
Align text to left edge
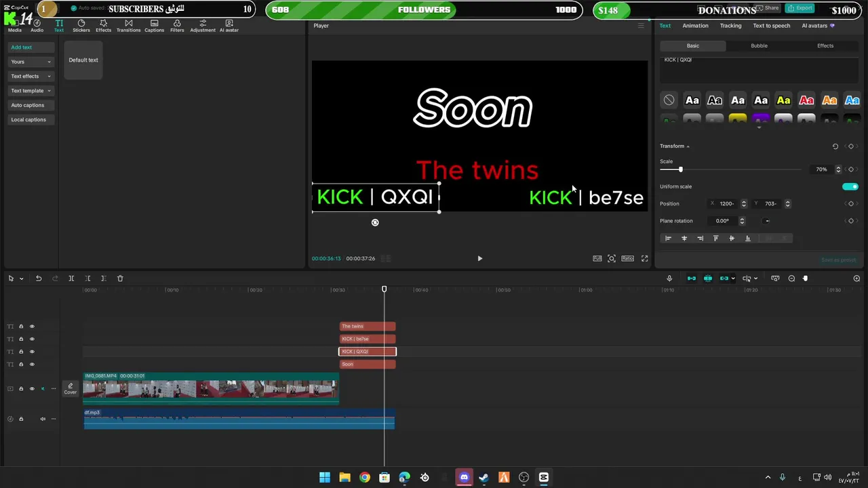coord(668,239)
